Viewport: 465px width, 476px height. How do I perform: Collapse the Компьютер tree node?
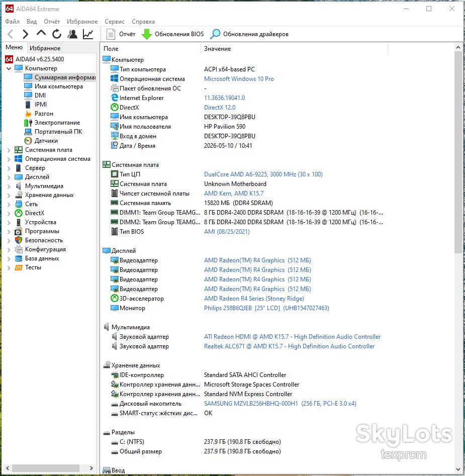(9, 68)
